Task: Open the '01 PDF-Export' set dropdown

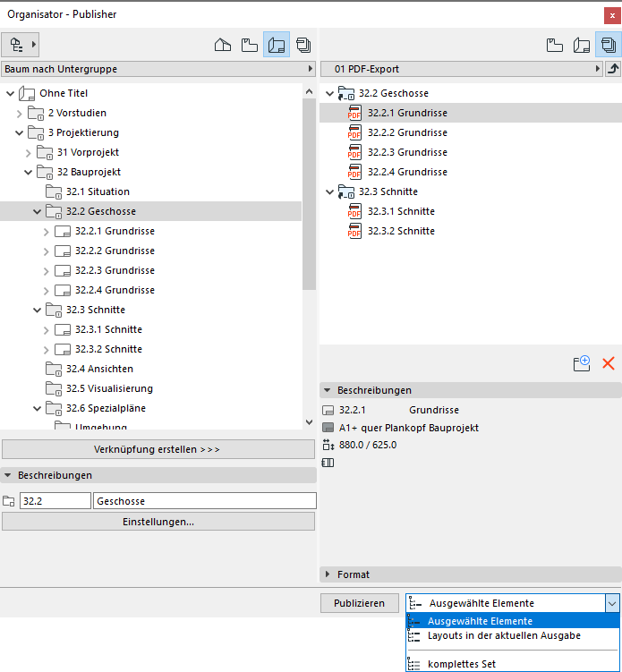Action: 462,69
